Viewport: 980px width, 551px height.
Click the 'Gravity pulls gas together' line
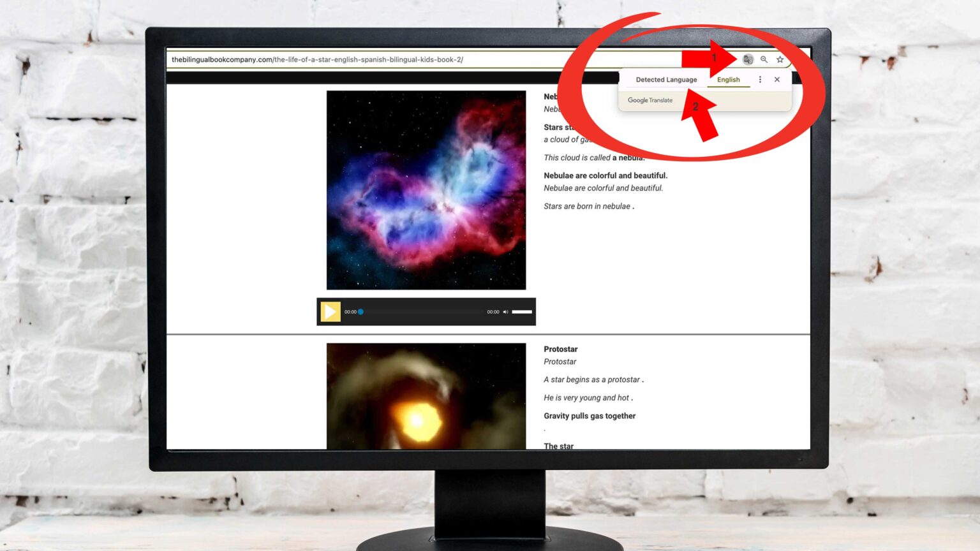click(x=590, y=416)
